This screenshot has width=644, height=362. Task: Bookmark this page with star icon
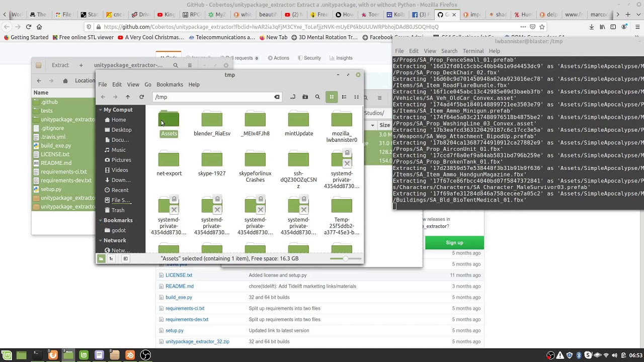click(542, 27)
